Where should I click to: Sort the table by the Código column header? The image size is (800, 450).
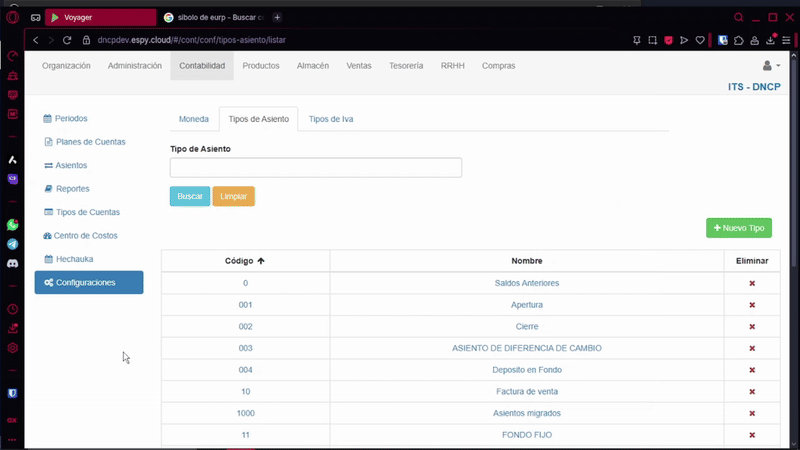point(245,261)
